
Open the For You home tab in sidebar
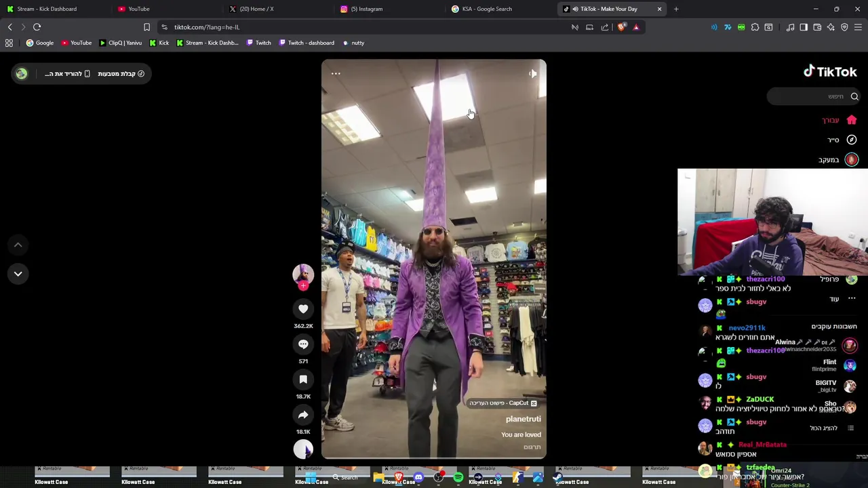point(840,120)
